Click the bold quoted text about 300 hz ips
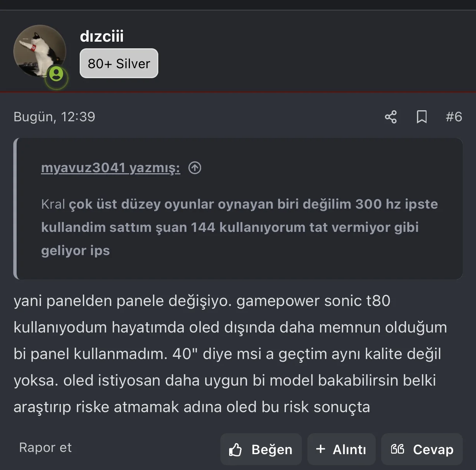This screenshot has width=476, height=470. coord(239,227)
